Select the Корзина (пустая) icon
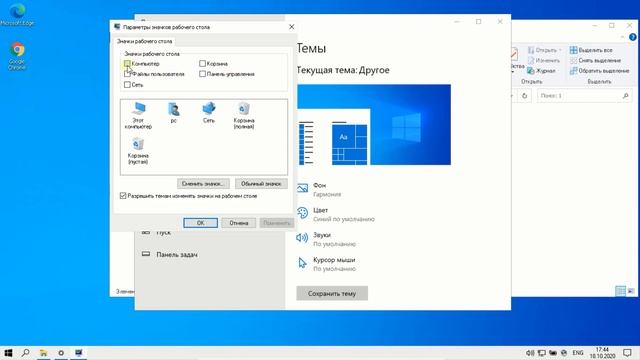Viewport: 640px width, 360px height. pyautogui.click(x=138, y=151)
